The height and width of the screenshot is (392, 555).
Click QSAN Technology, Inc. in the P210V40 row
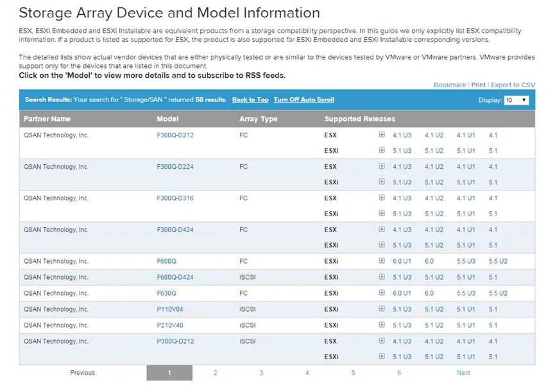(56, 325)
